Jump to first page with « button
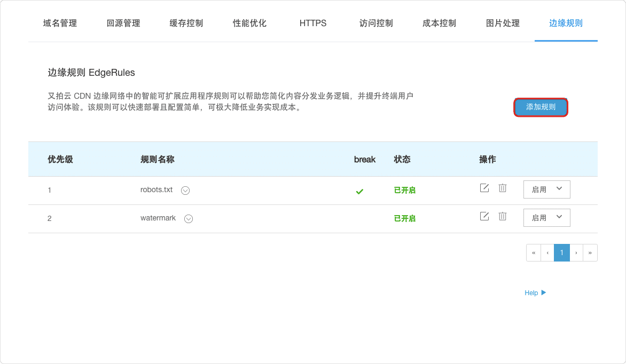 [x=534, y=252]
